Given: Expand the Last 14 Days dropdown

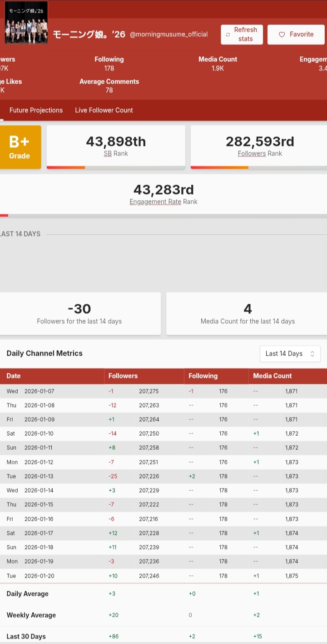Looking at the screenshot, I should (290, 354).
